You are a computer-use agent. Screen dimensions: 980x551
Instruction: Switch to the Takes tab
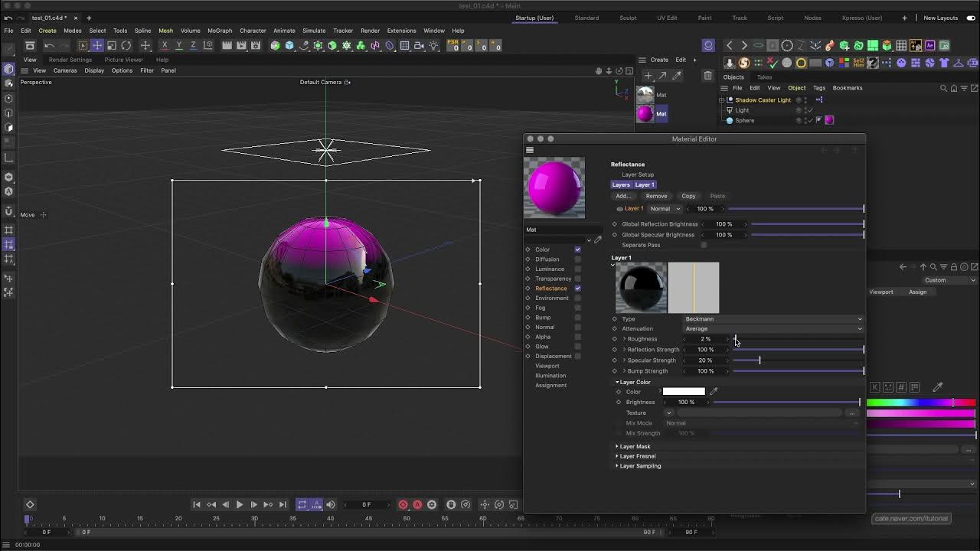pyautogui.click(x=764, y=77)
